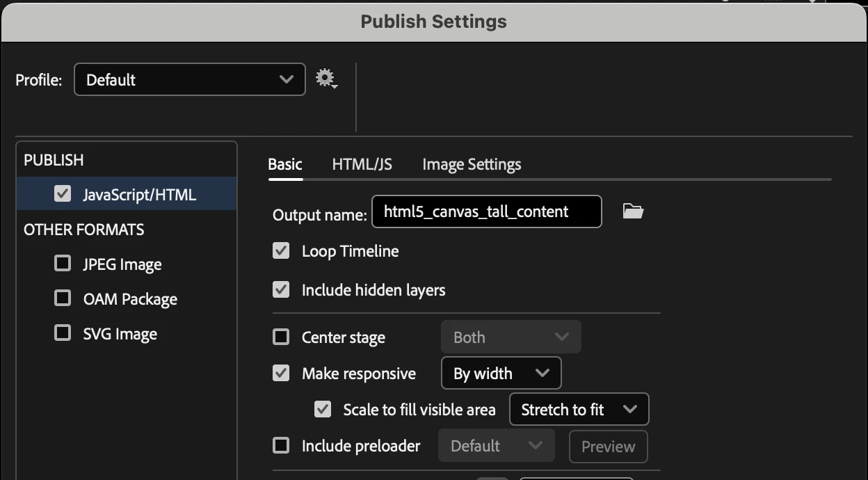Open the By width responsive dropdown
The height and width of the screenshot is (480, 868).
pyautogui.click(x=501, y=374)
